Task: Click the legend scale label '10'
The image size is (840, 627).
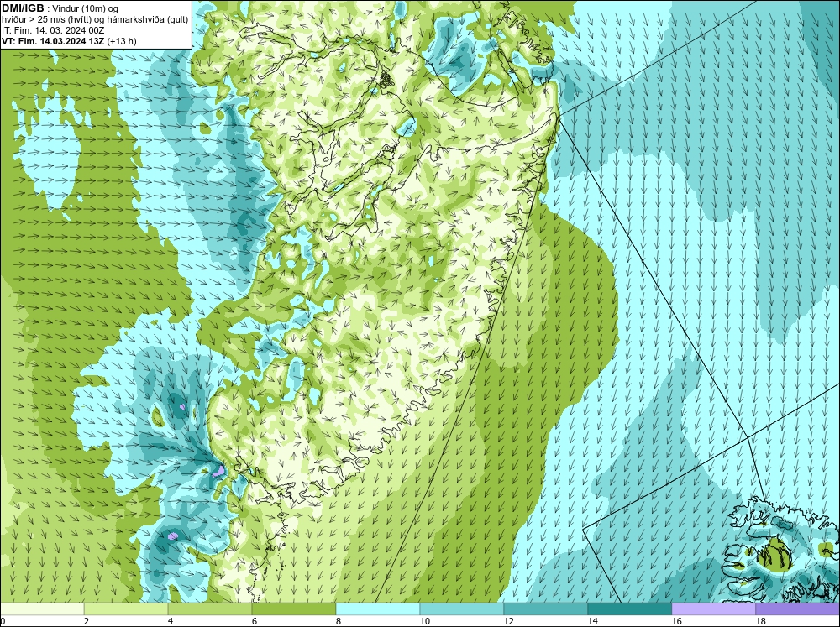Action: (x=424, y=621)
